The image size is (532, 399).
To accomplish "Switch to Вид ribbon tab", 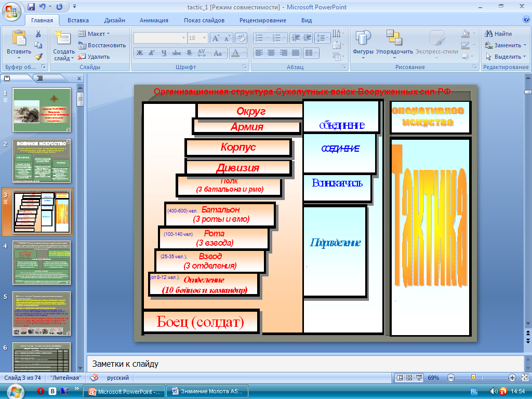I will point(307,20).
